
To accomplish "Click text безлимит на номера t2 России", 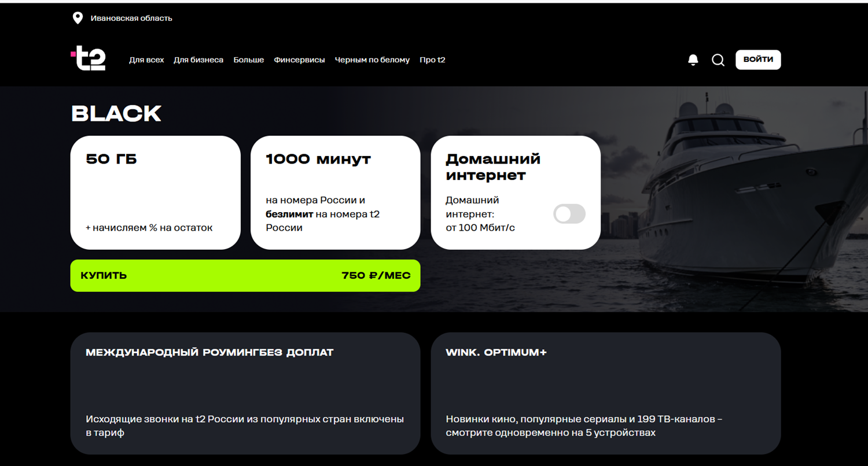I will point(323,221).
